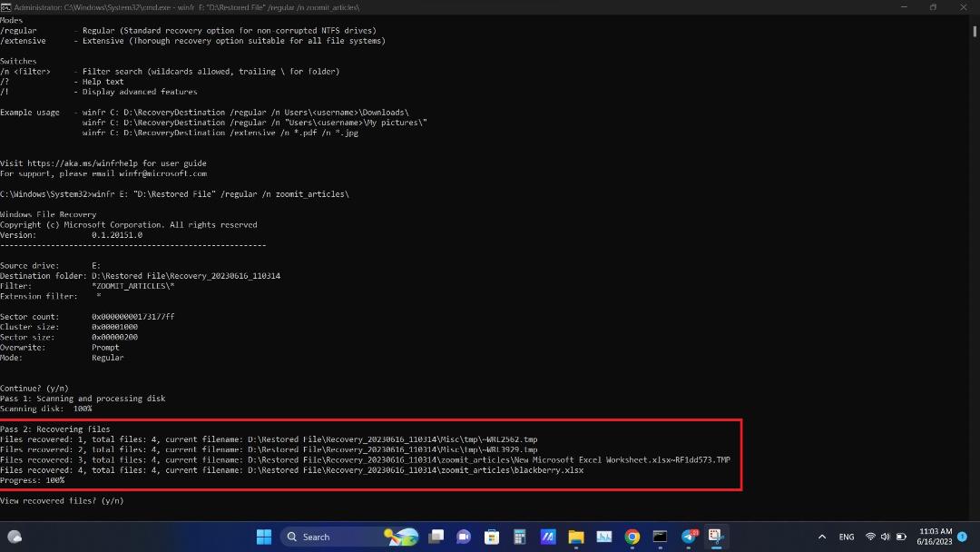Check the battery status icon
The width and height of the screenshot is (980, 552).
tap(901, 537)
